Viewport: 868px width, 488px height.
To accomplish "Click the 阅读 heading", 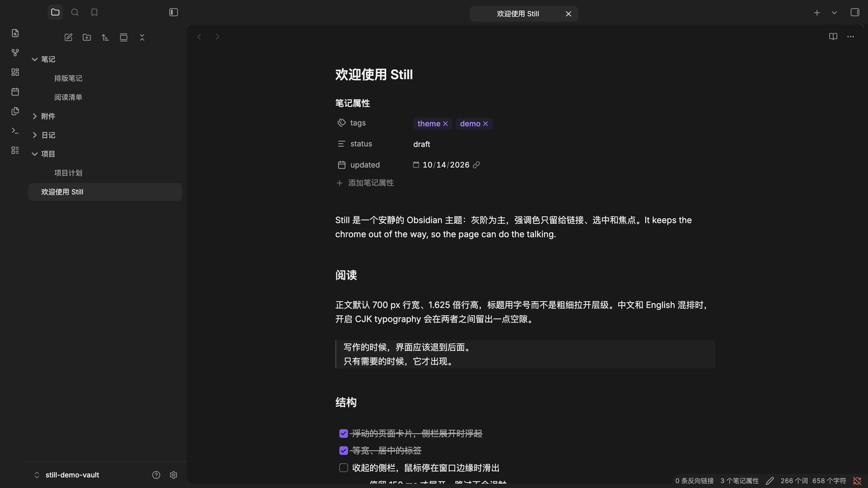I will pyautogui.click(x=346, y=275).
